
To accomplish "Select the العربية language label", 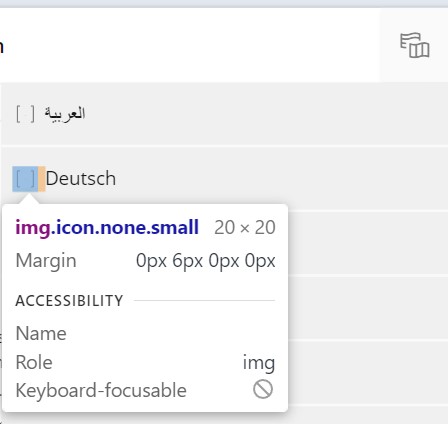I will click(x=65, y=114).
